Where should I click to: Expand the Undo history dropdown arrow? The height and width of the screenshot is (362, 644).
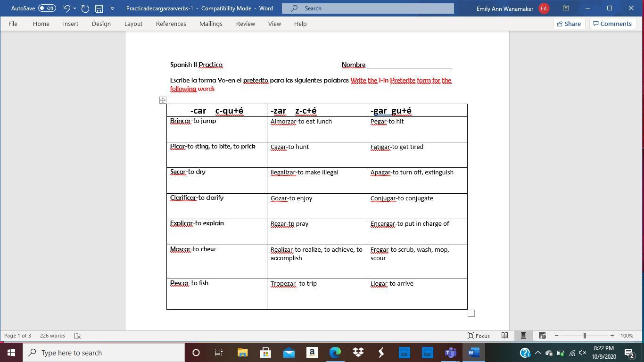click(x=74, y=8)
